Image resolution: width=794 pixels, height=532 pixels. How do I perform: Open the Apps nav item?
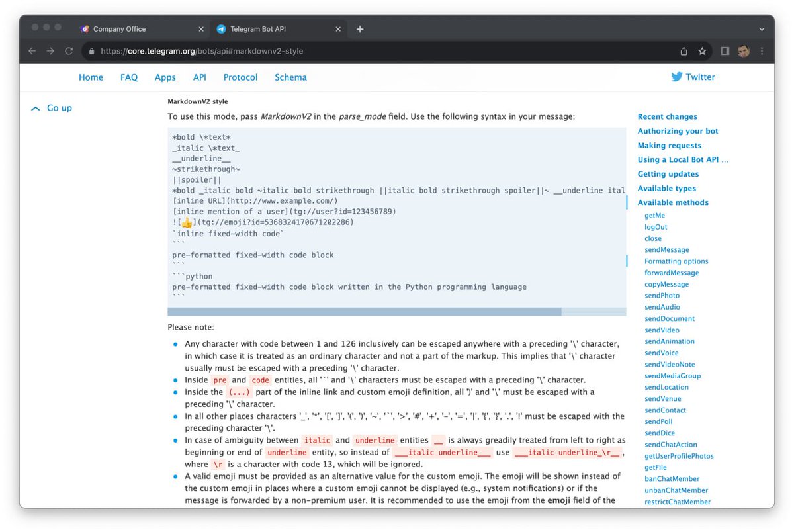[x=165, y=77]
